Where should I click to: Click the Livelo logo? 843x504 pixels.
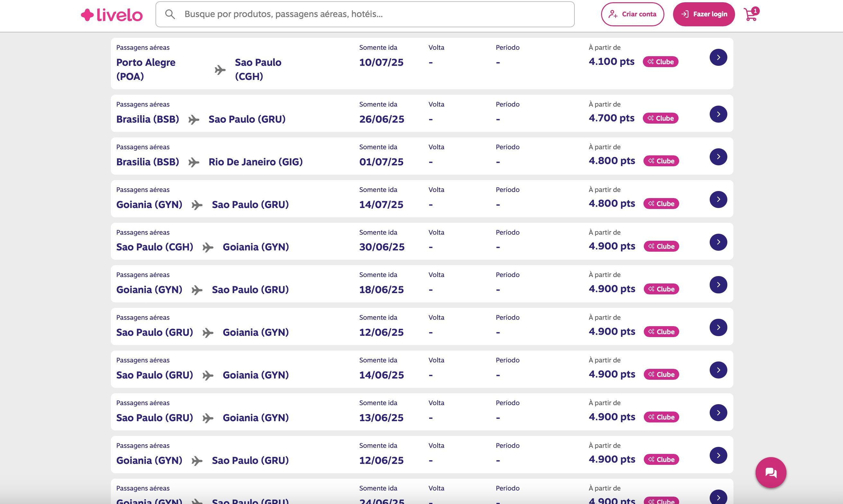(x=111, y=14)
